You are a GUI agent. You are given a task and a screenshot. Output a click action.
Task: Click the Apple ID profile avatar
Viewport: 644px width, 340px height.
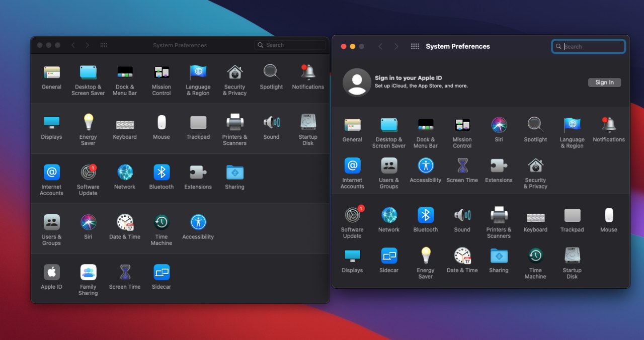[x=357, y=82]
